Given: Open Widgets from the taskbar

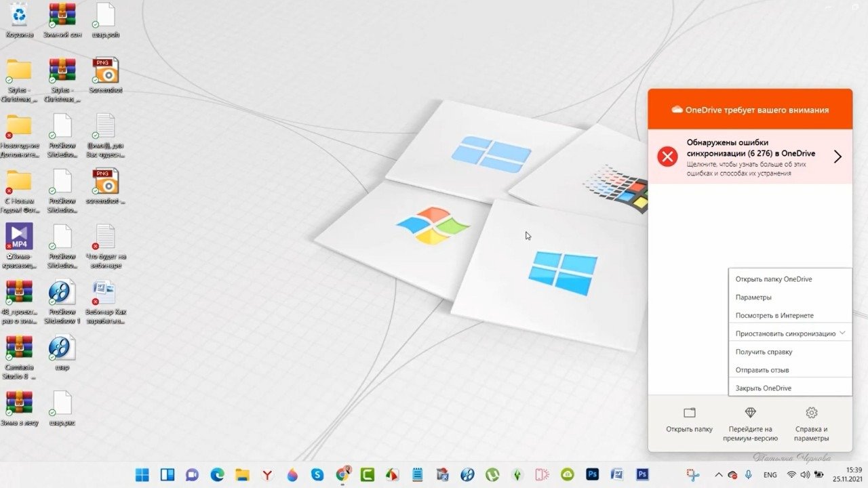Looking at the screenshot, I should (x=167, y=475).
